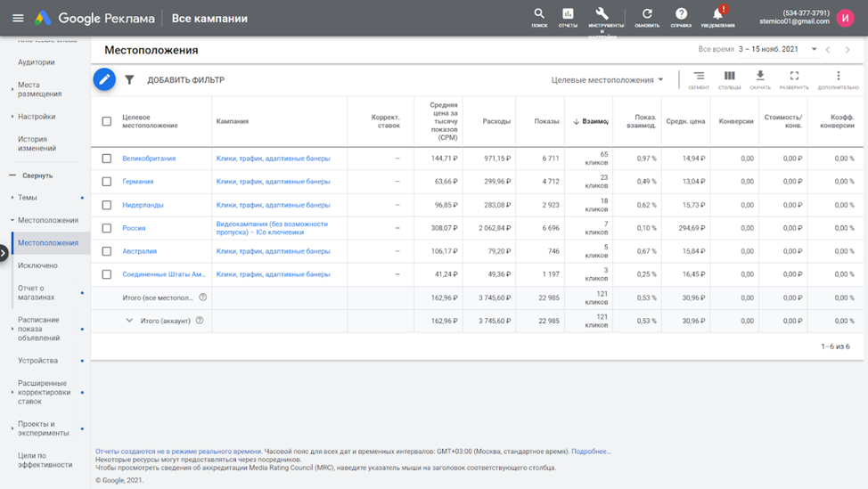Open the columns (Столбцы) icon
The width and height of the screenshot is (868, 489).
(729, 77)
